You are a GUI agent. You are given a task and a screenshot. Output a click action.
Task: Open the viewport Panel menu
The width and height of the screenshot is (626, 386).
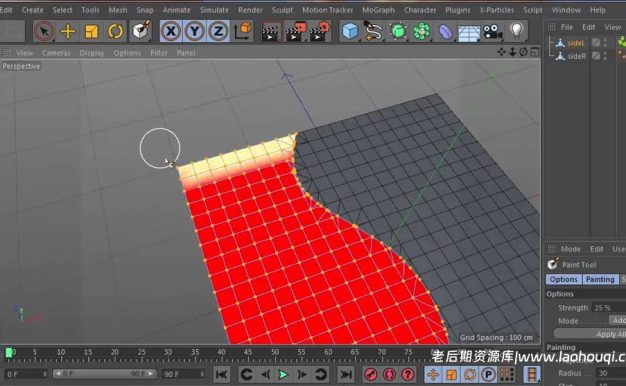click(186, 53)
